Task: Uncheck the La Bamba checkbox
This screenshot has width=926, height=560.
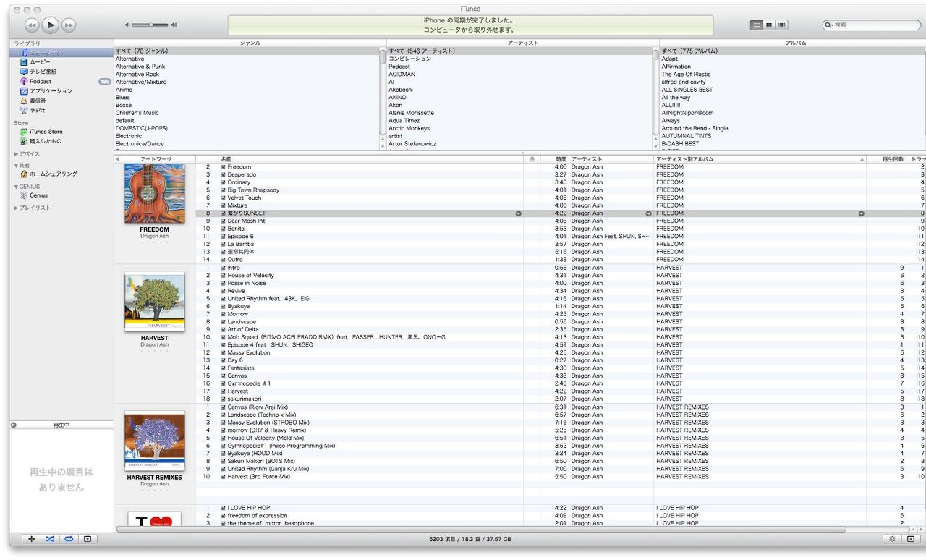Action: tap(224, 244)
